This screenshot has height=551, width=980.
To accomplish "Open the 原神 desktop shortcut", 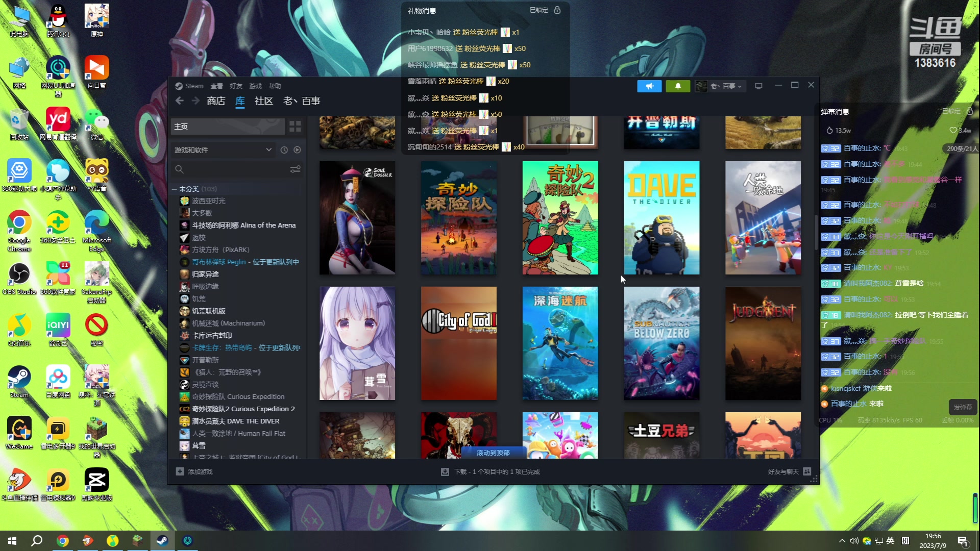I will (x=96, y=20).
